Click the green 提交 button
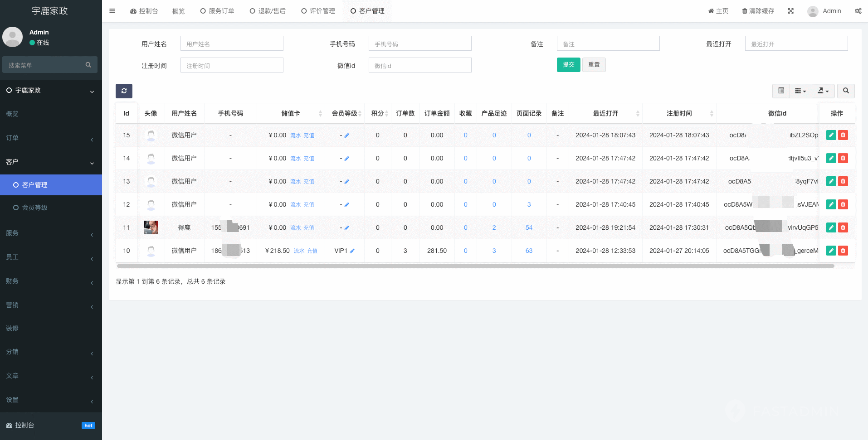The width and height of the screenshot is (868, 440). (x=568, y=65)
